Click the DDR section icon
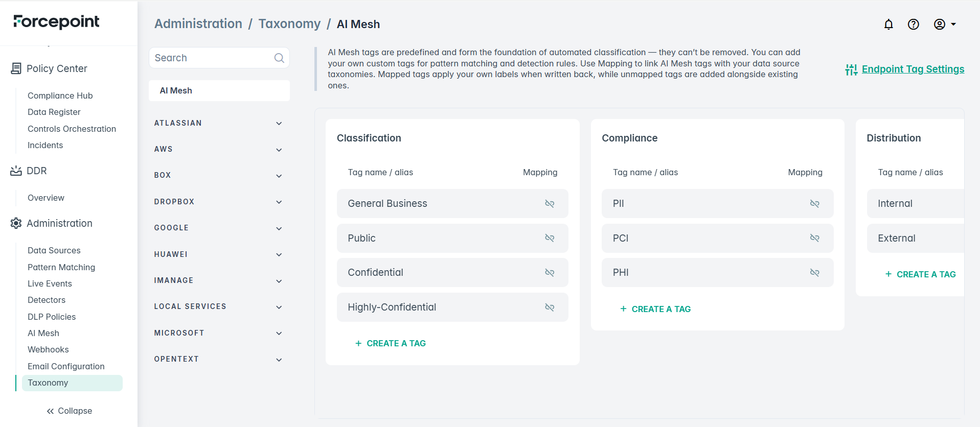 [16, 171]
